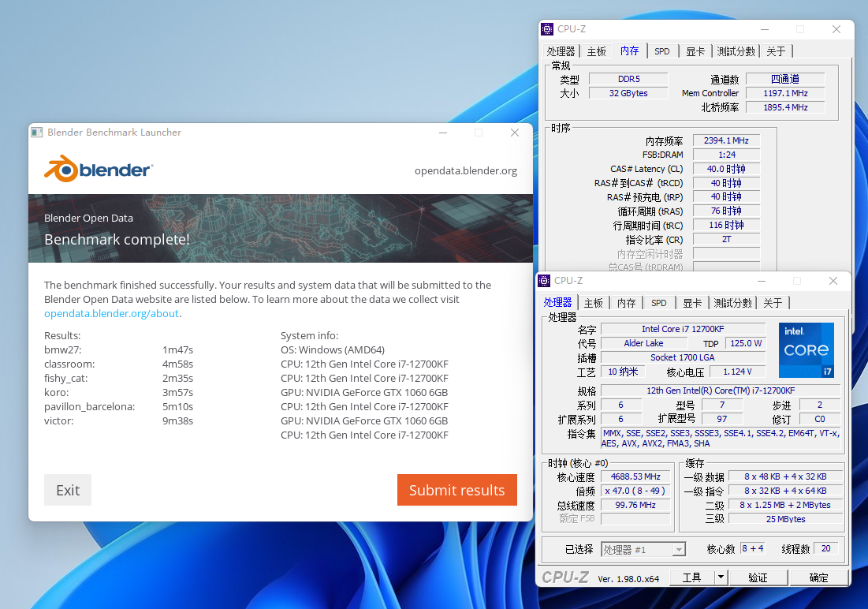Click the 32 GBytes memory size field
Image resolution: width=868 pixels, height=609 pixels.
(x=628, y=93)
